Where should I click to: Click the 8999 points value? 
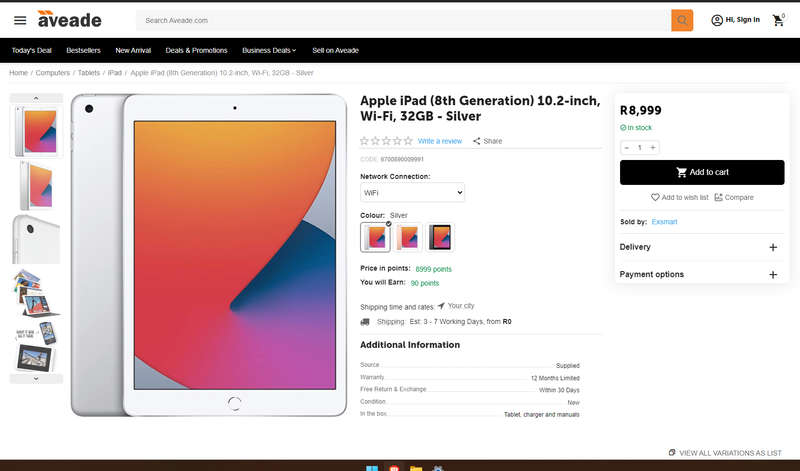pyautogui.click(x=434, y=269)
